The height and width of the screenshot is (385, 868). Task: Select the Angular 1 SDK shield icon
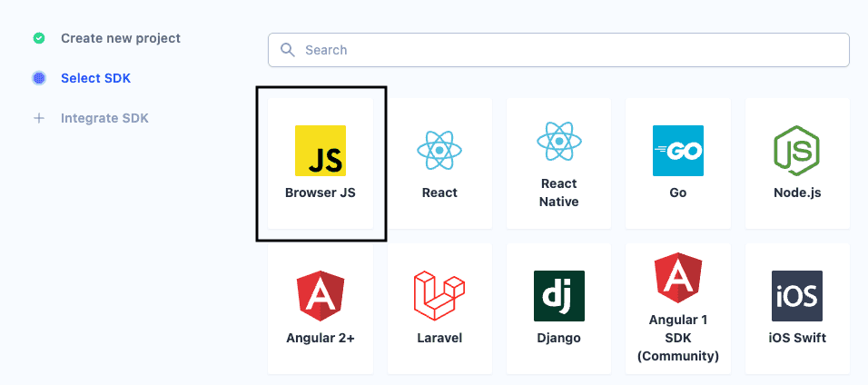(677, 280)
